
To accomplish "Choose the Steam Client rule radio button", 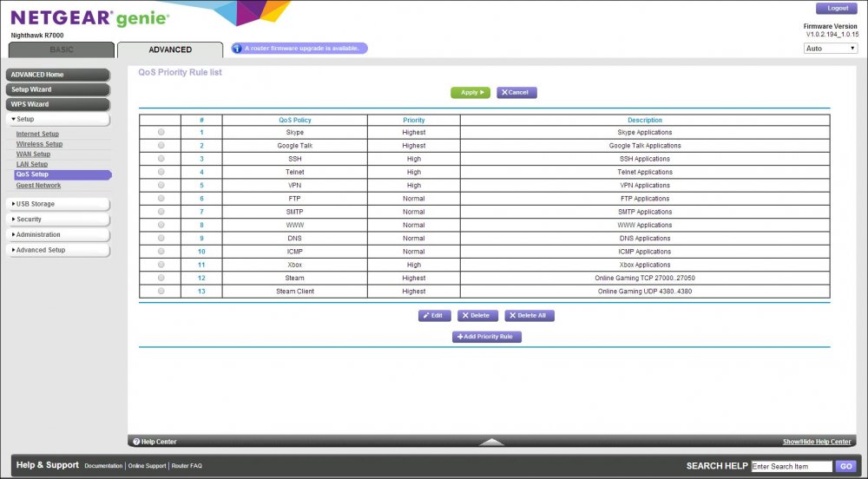I will tap(161, 292).
